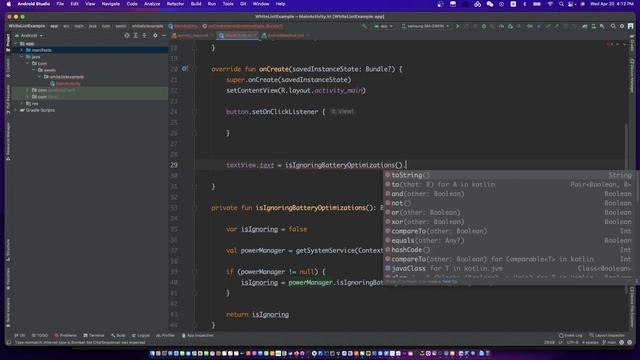Click Collapse All icon in Project panel

[144, 36]
